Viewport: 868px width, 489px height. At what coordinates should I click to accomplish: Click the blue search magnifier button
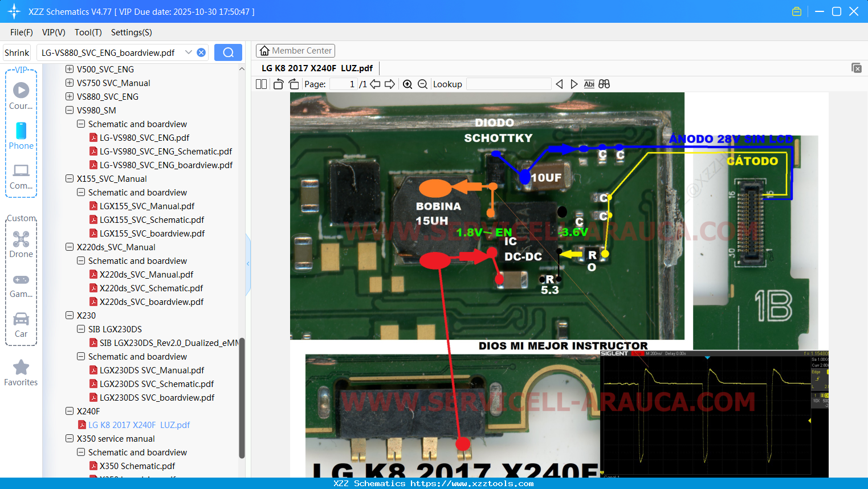pyautogui.click(x=228, y=52)
